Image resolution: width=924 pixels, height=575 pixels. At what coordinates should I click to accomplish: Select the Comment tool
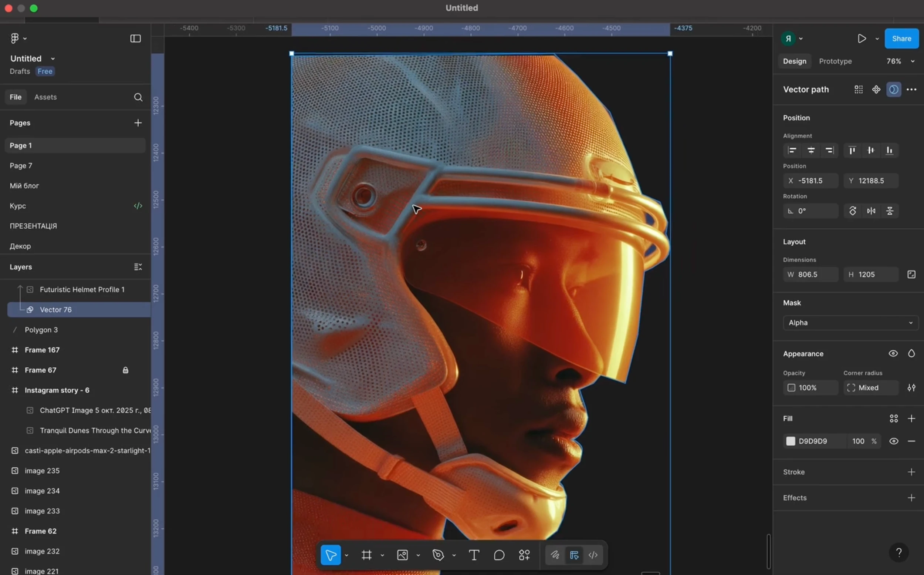coord(499,555)
